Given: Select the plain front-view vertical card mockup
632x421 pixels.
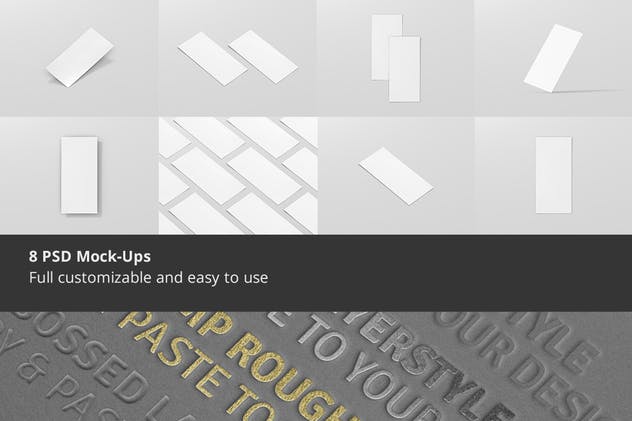Looking at the screenshot, I should [x=553, y=175].
